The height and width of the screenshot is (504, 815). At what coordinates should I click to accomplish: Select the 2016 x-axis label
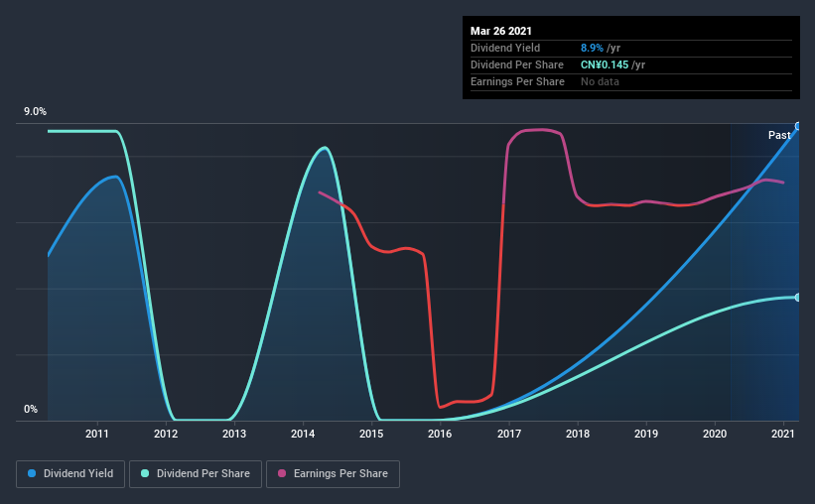440,434
